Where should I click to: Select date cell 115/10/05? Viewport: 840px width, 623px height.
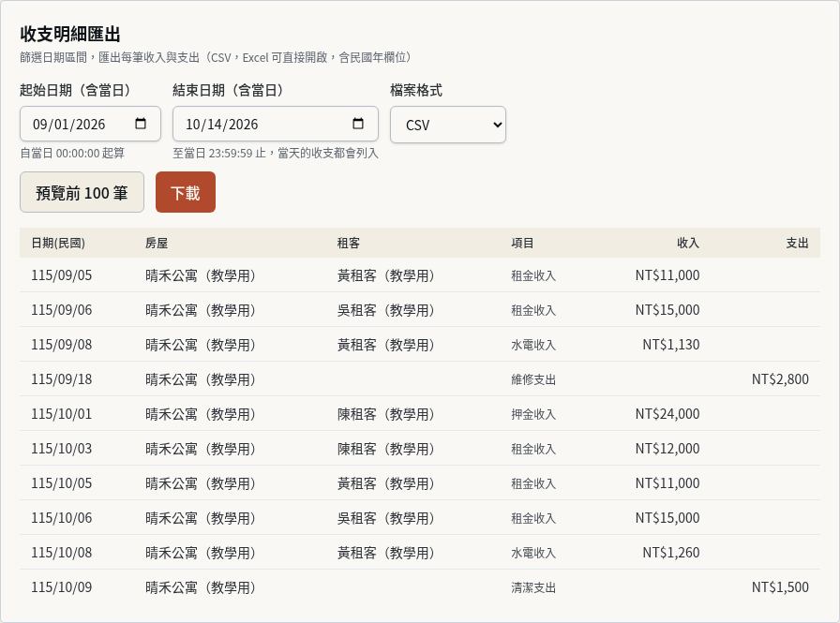pos(62,483)
